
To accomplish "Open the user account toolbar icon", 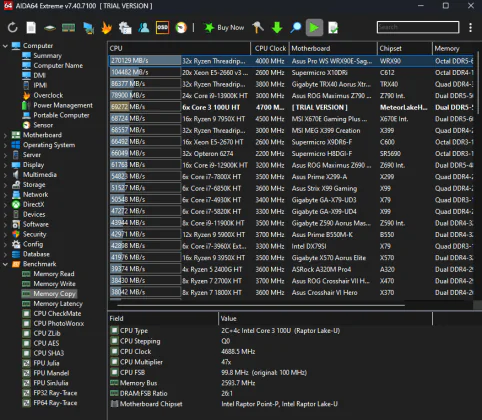I will point(144,28).
